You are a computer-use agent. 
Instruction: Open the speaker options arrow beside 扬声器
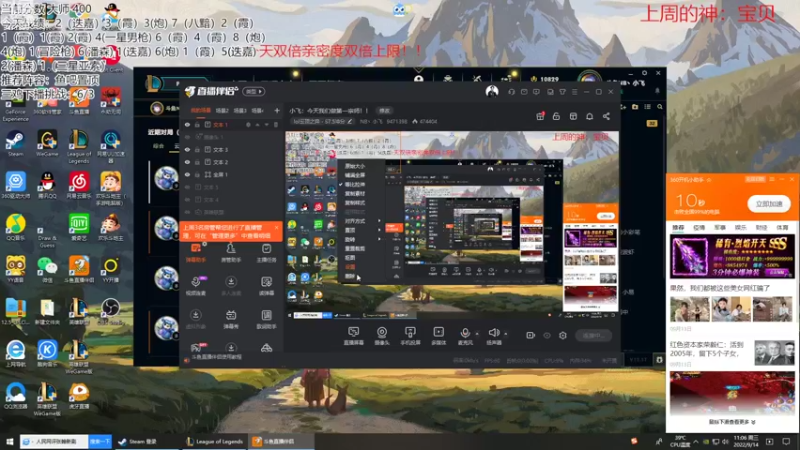pyautogui.click(x=506, y=334)
